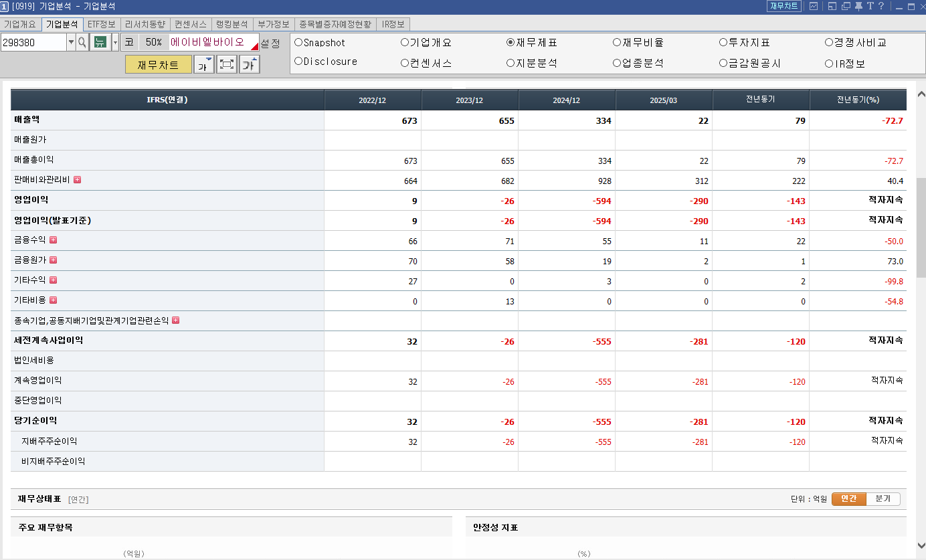Click the duplicate window icon in title bar
Screen dimensions: 926x560
(x=846, y=6)
